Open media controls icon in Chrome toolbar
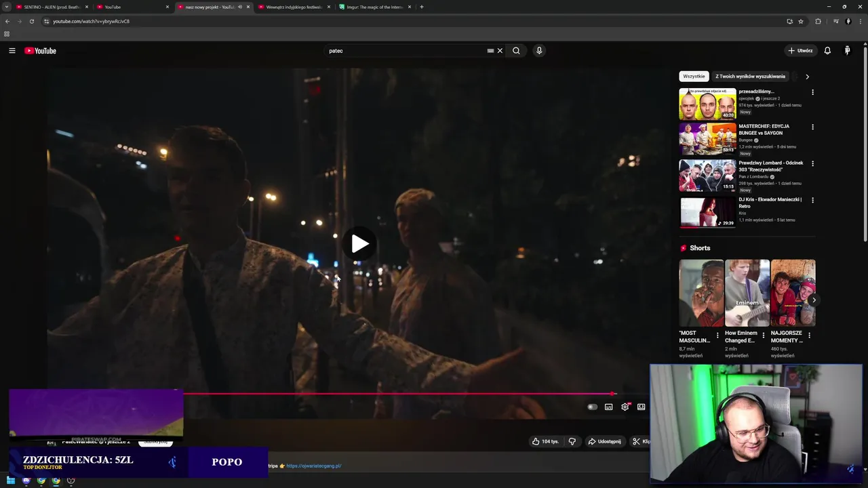Screen dimensions: 868x488 835,21
